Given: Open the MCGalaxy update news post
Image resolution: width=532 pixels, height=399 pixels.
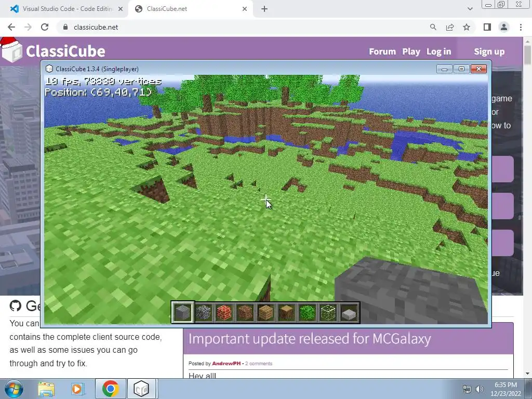Looking at the screenshot, I should click(x=310, y=339).
